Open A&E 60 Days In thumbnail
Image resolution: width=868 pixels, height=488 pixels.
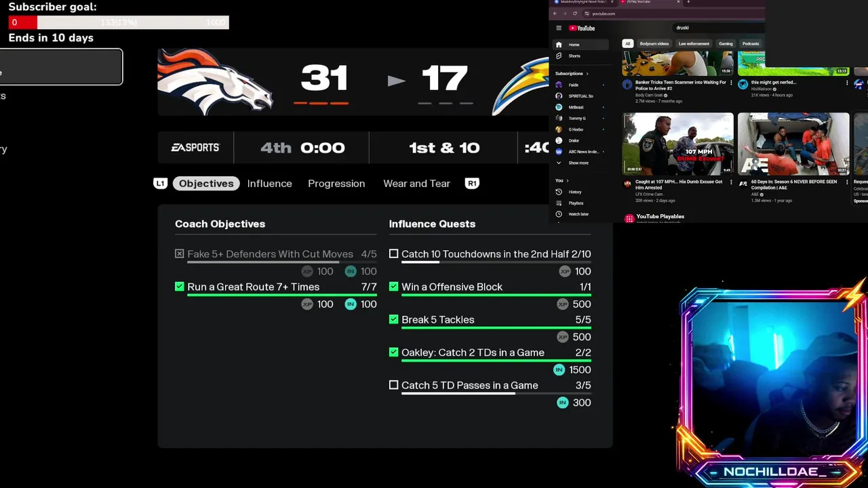click(x=793, y=143)
